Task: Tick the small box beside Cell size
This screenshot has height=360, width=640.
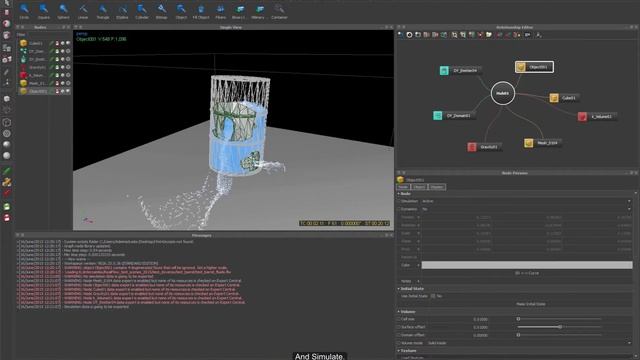Action: coord(399,319)
